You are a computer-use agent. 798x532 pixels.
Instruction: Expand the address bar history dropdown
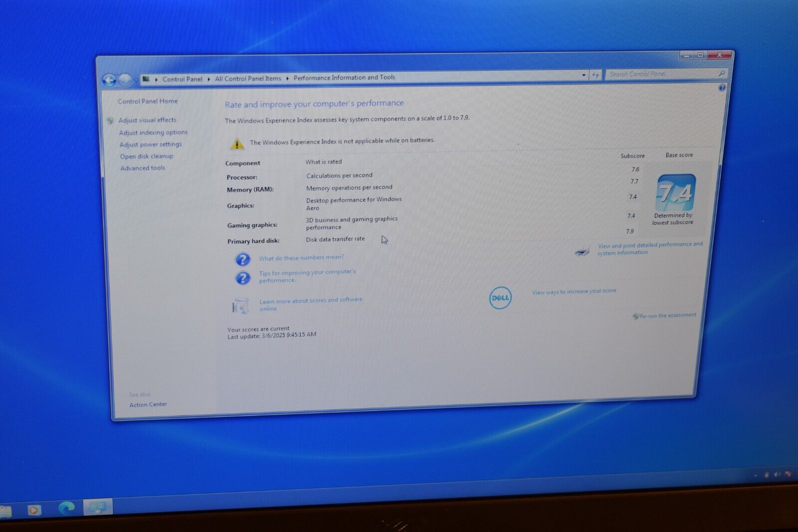coord(584,75)
